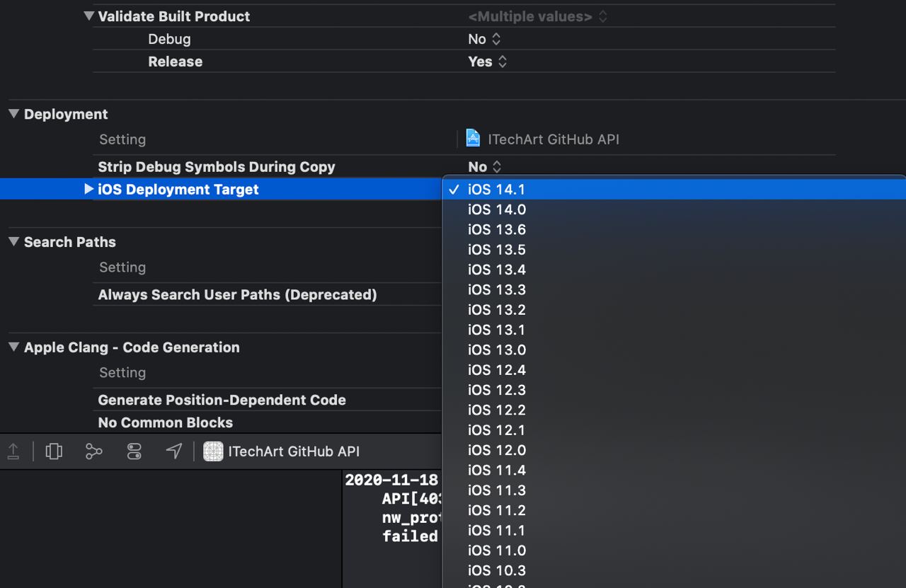This screenshot has height=588, width=906.
Task: Select iOS 14.0 in the menu
Action: tap(674, 209)
